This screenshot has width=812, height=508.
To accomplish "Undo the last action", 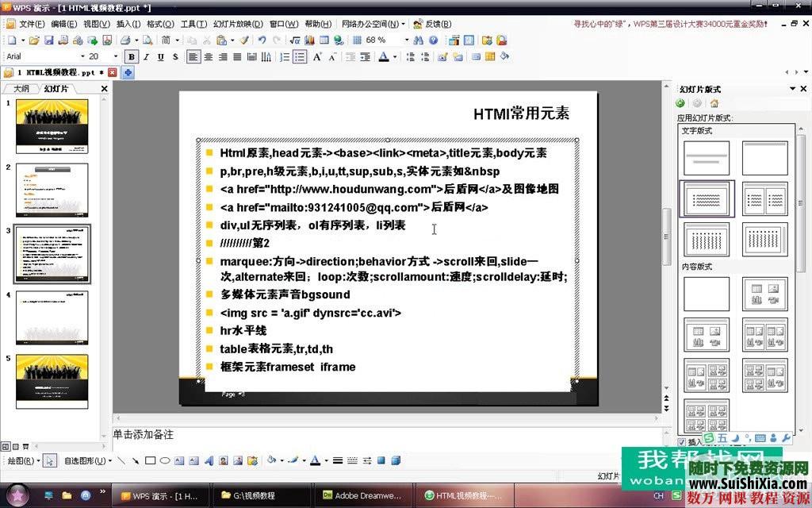I will coord(262,40).
